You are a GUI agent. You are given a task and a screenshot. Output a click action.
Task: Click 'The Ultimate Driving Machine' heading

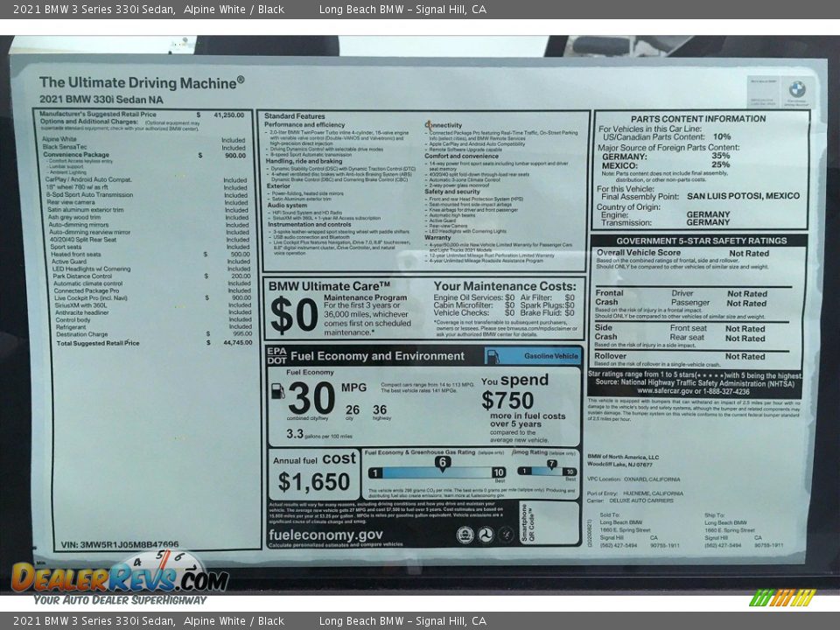click(x=142, y=82)
